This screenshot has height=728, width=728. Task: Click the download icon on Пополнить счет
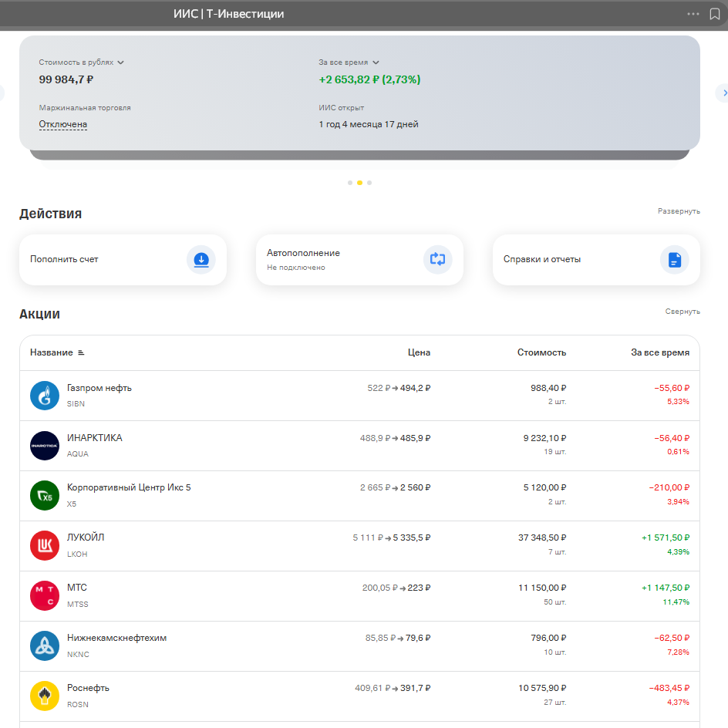[201, 260]
